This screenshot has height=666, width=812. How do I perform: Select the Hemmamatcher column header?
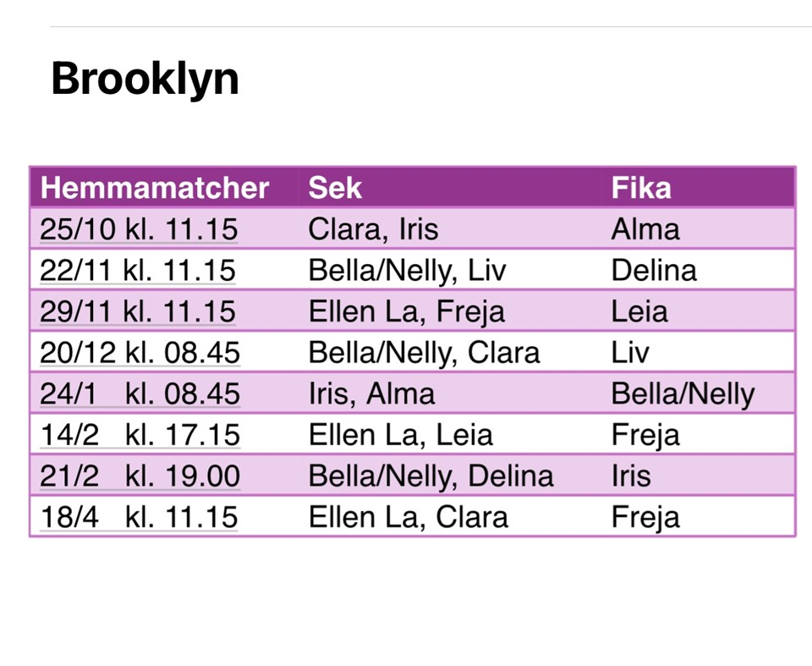click(155, 188)
